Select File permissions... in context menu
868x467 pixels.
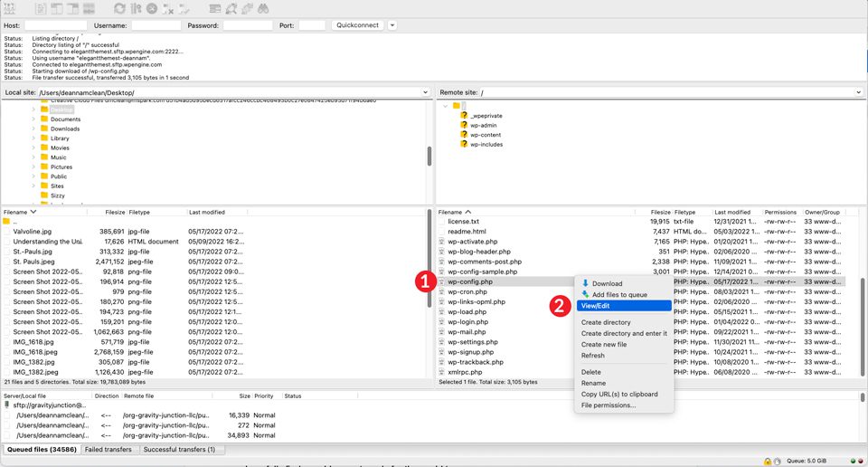coord(608,405)
